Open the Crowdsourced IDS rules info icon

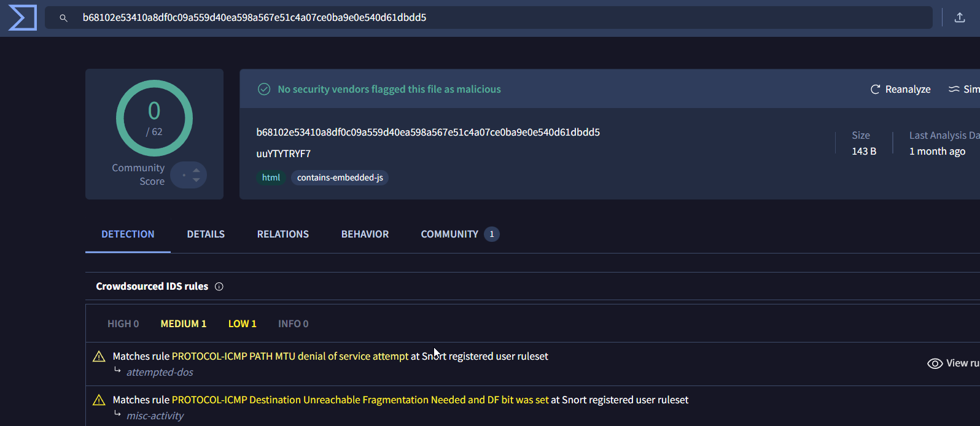tap(219, 287)
